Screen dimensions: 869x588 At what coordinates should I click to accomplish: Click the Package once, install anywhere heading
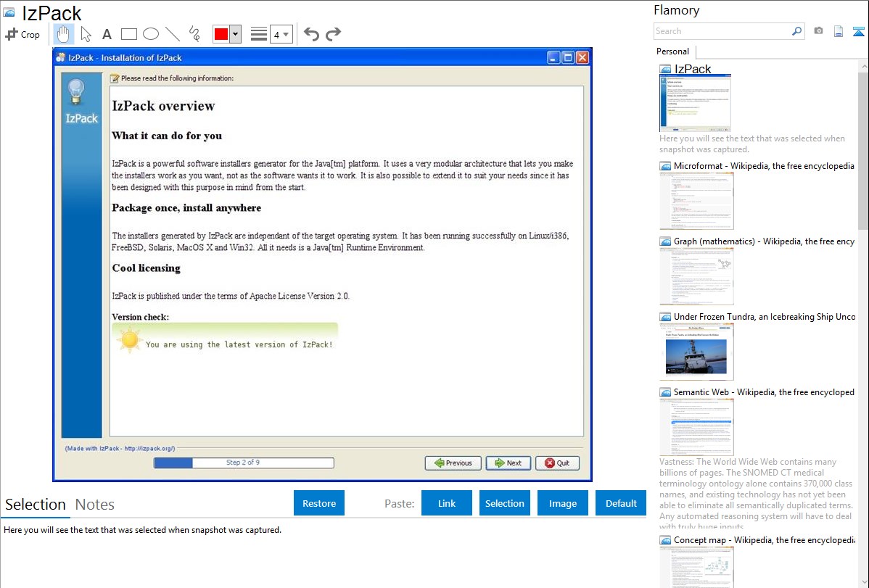point(186,208)
